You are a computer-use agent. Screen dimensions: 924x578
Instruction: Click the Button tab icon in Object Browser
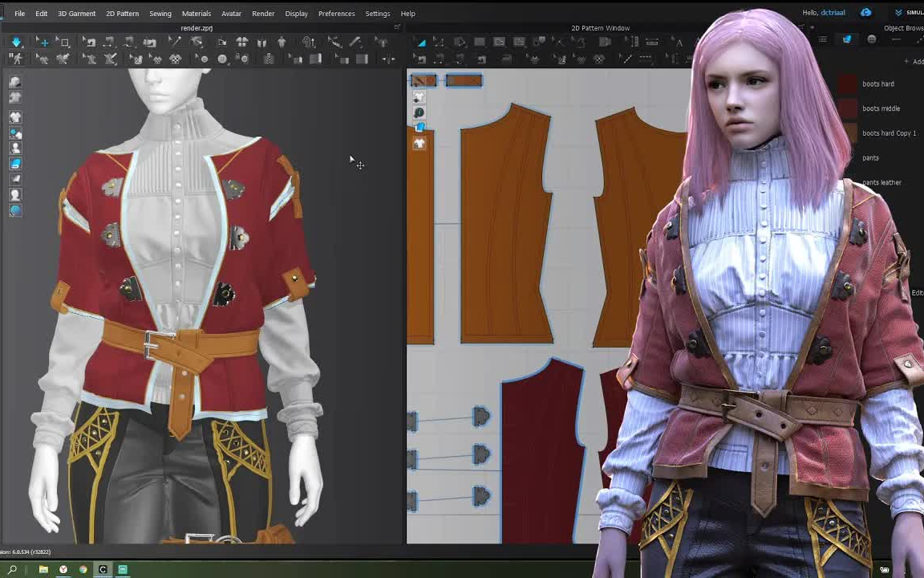coord(872,39)
